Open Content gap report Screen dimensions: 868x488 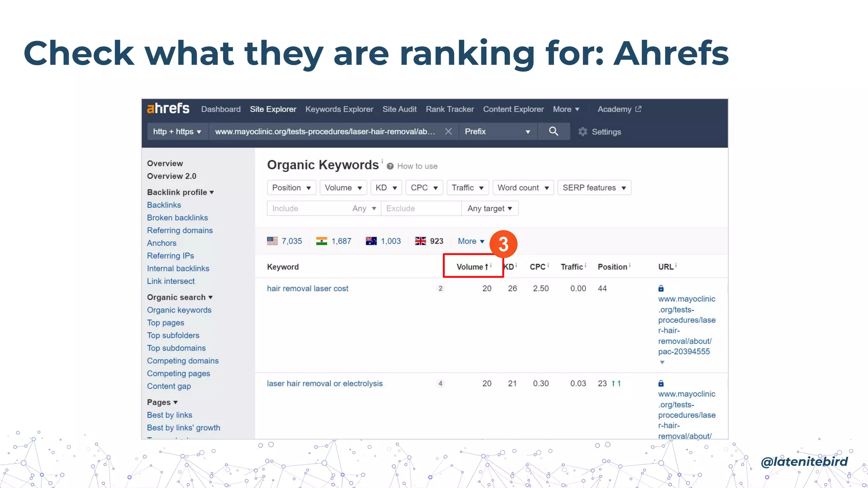[x=169, y=386]
